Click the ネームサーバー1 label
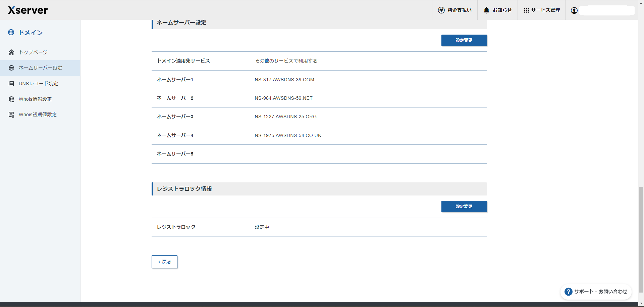 (x=175, y=80)
